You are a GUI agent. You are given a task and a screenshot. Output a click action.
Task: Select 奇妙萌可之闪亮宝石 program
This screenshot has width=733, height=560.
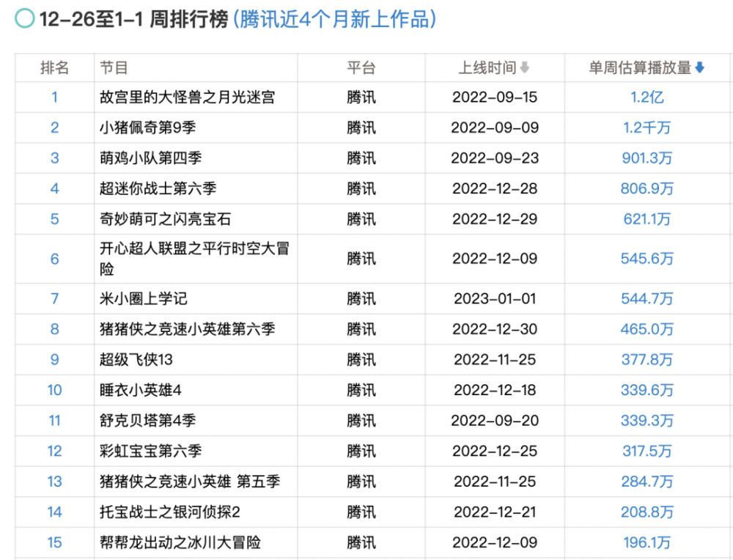[x=166, y=218]
